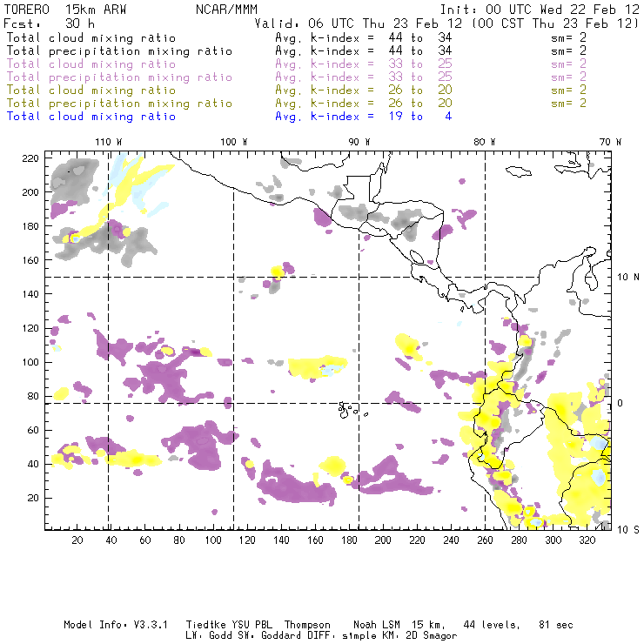Select the "100" tick on the horizontal axis
The image size is (644, 644).
click(x=213, y=540)
